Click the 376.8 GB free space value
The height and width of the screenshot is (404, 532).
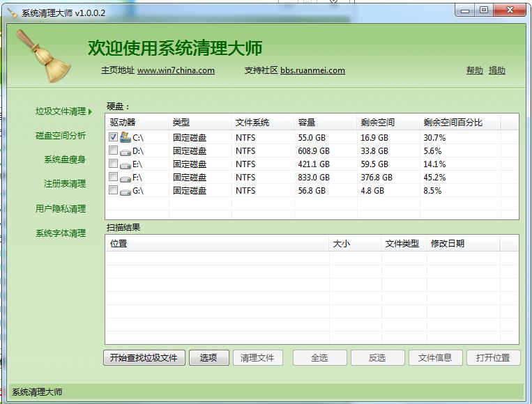tap(377, 178)
